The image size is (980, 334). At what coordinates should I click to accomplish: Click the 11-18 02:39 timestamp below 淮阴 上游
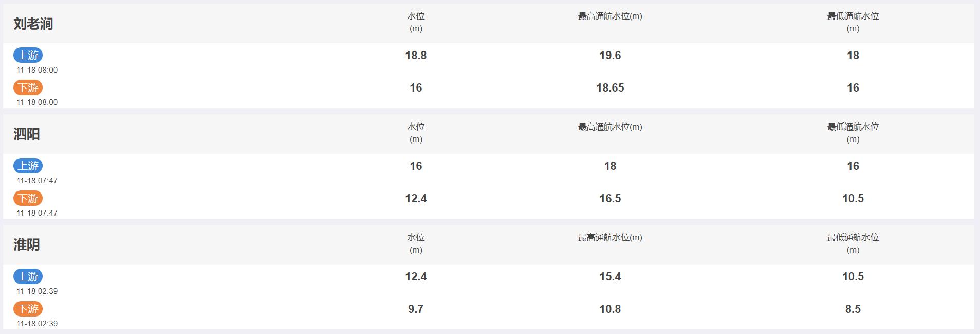tap(37, 291)
